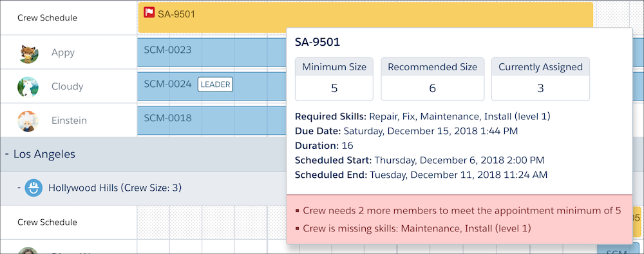Click the SA-9501 tooltip title
The height and width of the screenshot is (254, 644).
[x=317, y=42]
